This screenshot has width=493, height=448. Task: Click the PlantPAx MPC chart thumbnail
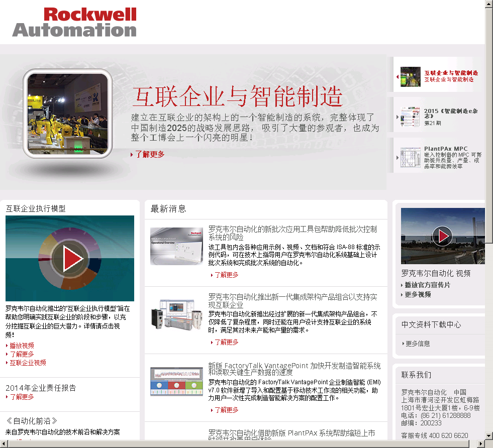coord(410,157)
